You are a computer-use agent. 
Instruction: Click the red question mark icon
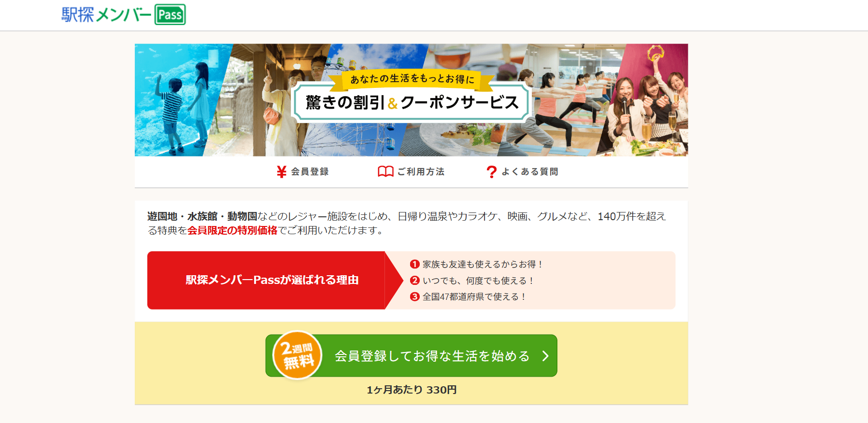pyautogui.click(x=491, y=172)
